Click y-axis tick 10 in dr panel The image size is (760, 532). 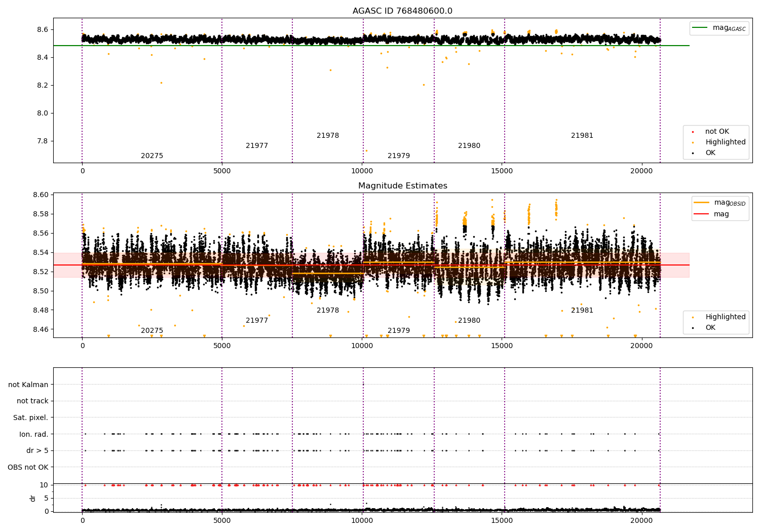tap(44, 485)
